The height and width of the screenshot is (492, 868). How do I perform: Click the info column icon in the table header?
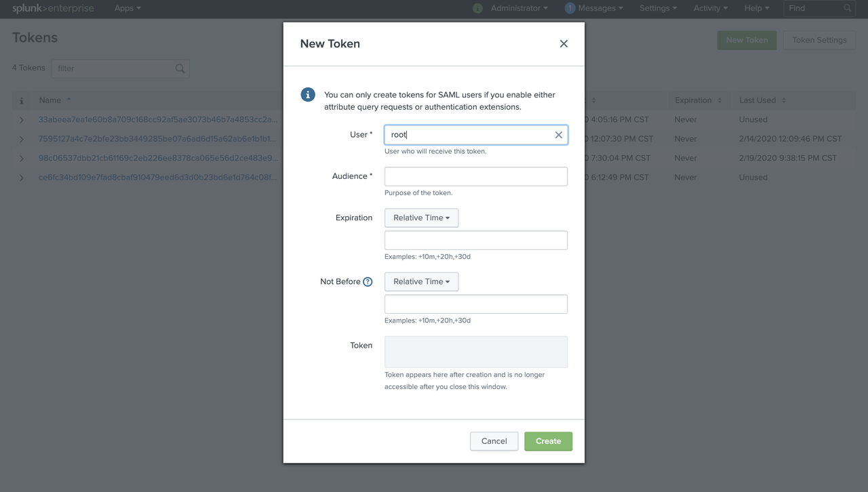click(x=21, y=100)
